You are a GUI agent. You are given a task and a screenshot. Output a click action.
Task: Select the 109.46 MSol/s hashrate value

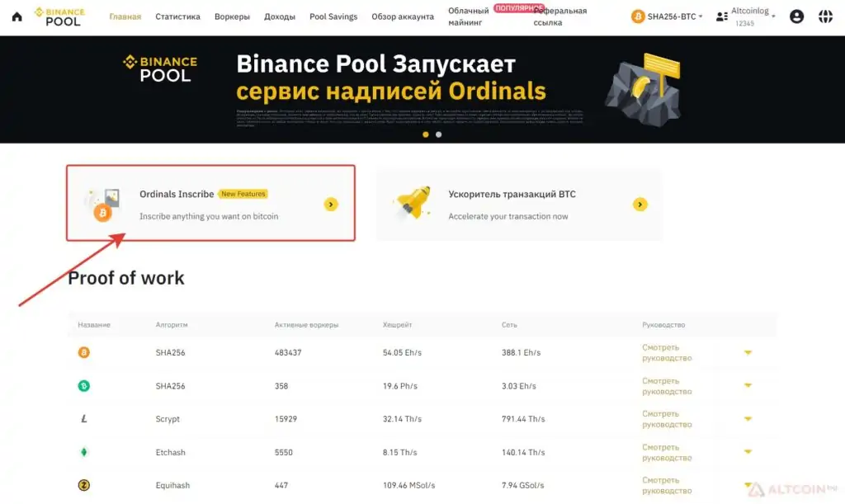(408, 485)
